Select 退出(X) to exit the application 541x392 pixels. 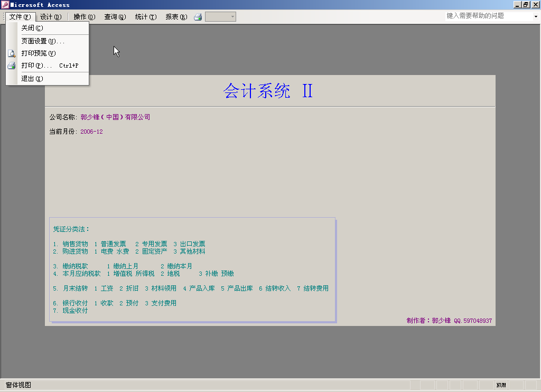point(32,79)
